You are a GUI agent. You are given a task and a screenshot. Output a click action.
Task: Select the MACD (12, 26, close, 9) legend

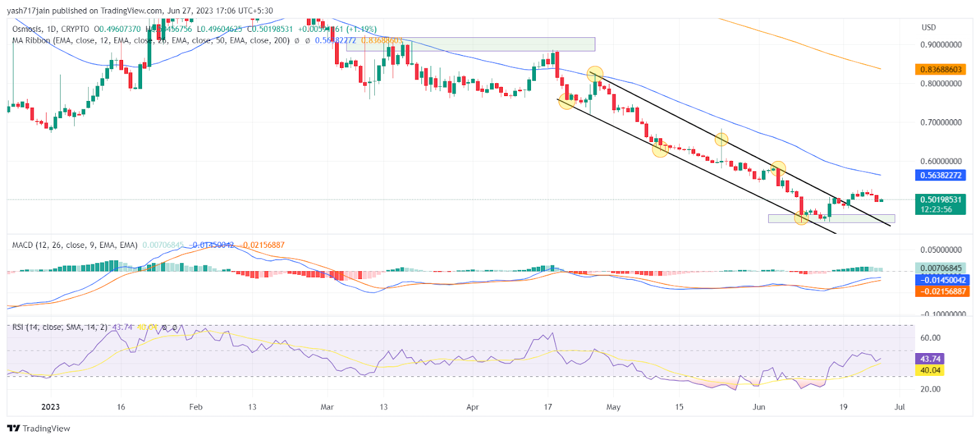coord(75,245)
